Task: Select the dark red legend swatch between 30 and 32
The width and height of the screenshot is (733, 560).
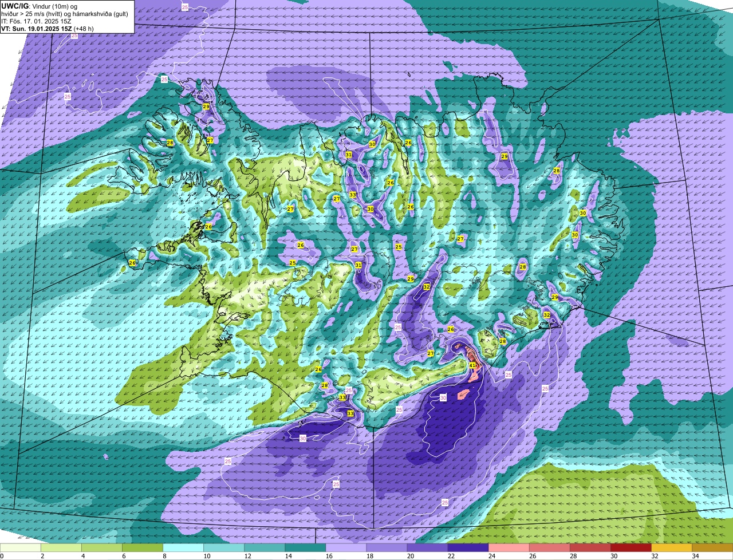Action: point(630,548)
